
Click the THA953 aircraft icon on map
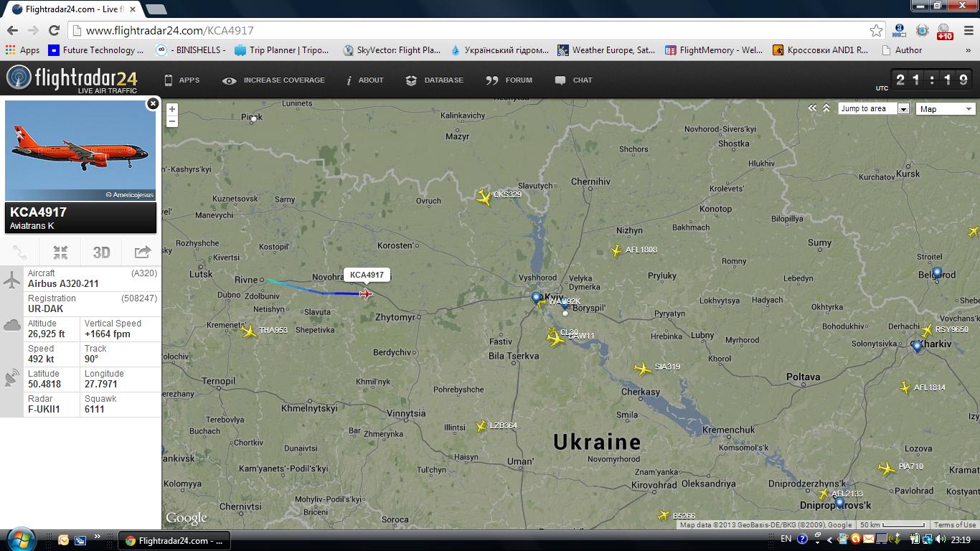click(x=249, y=331)
